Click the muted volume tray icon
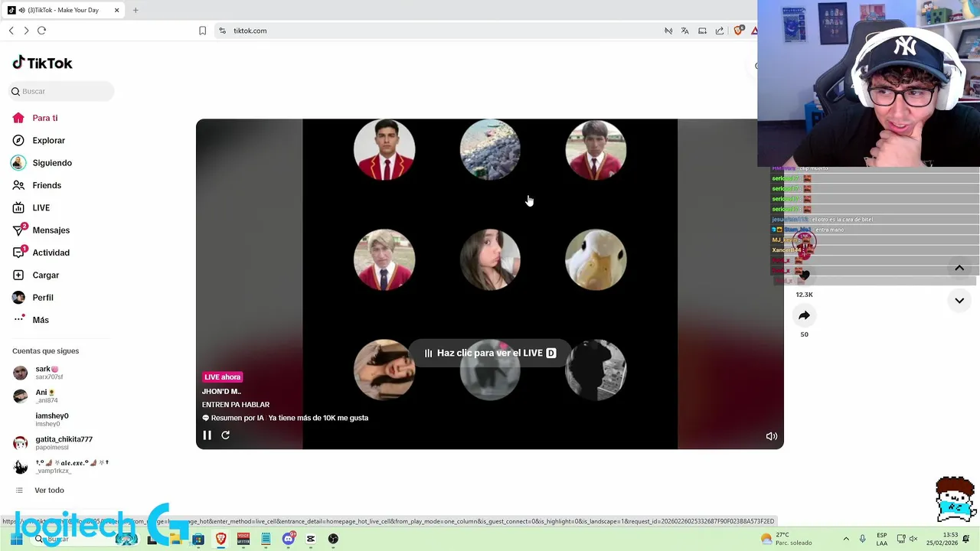The height and width of the screenshot is (551, 980). pyautogui.click(x=913, y=539)
